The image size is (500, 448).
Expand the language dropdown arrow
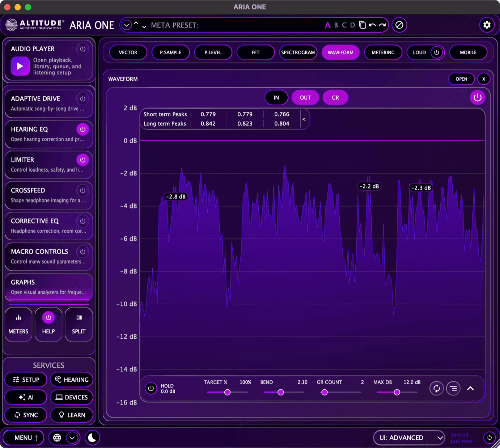(x=72, y=438)
